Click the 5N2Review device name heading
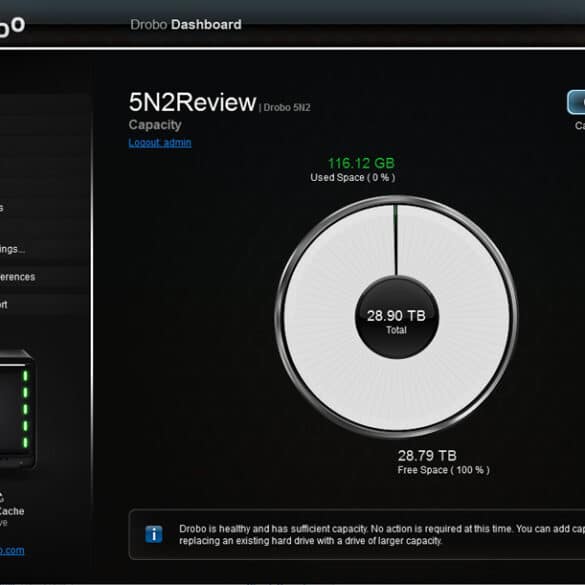The image size is (585, 585). tap(192, 102)
